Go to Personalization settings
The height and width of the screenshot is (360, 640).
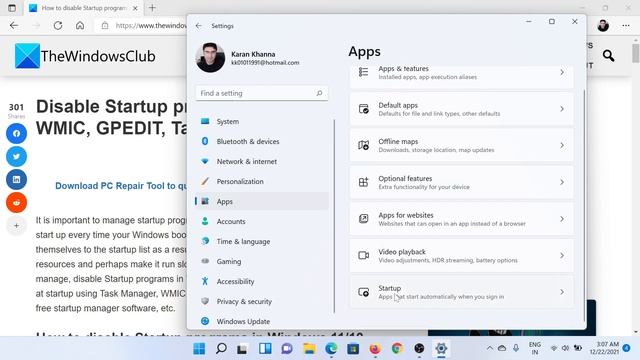(x=261, y=181)
